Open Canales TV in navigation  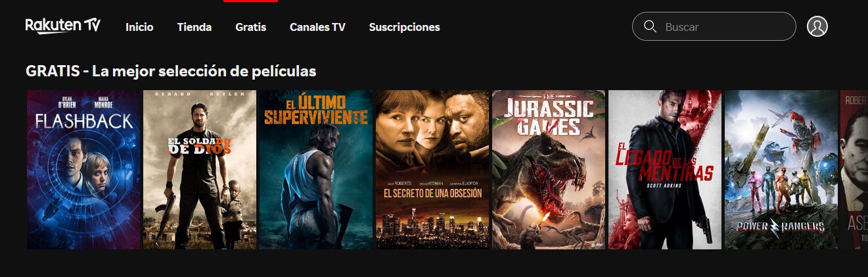click(317, 27)
